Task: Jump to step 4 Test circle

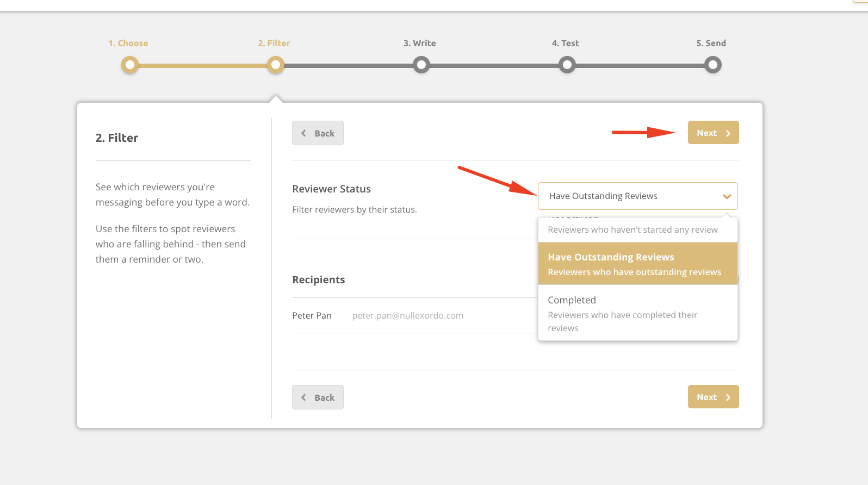Action: tap(567, 65)
